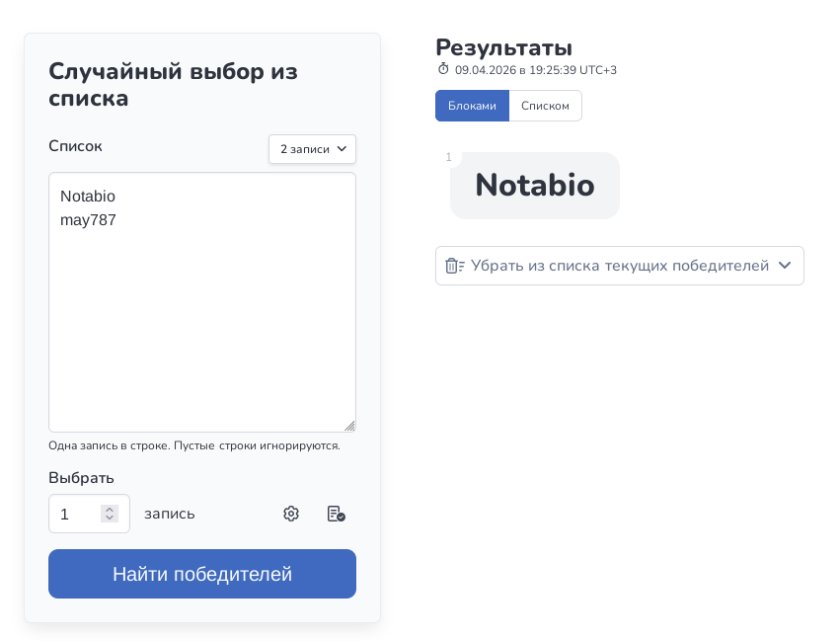Screen dimensions: 840x641
Task: Click the list-check verification icon
Action: click(336, 514)
